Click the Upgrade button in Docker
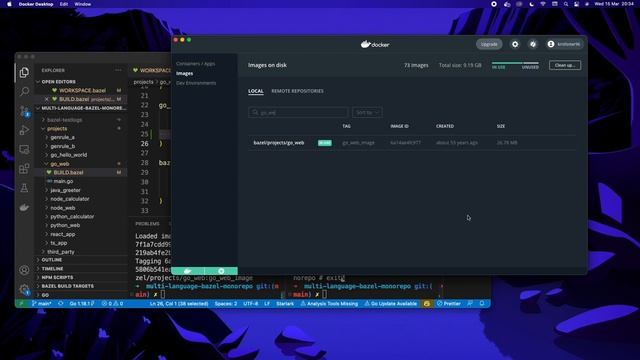Viewport: 640px width, 360px height. (x=489, y=44)
